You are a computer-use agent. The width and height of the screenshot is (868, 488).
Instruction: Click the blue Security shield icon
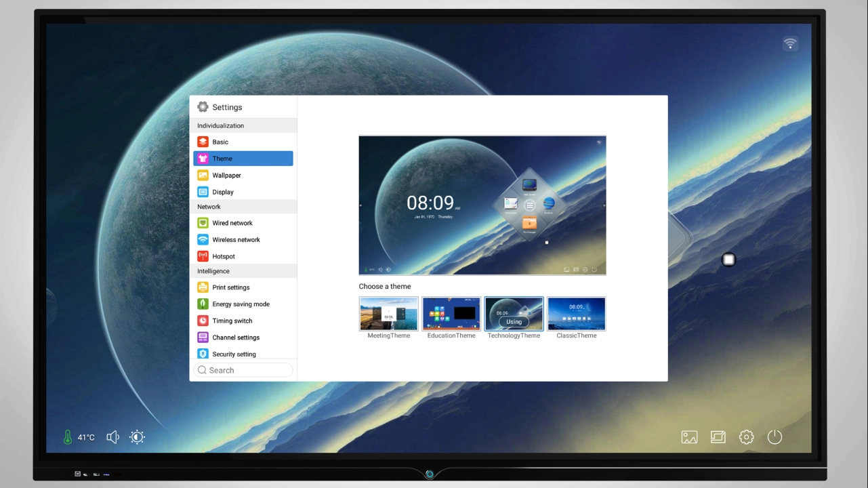tap(203, 354)
